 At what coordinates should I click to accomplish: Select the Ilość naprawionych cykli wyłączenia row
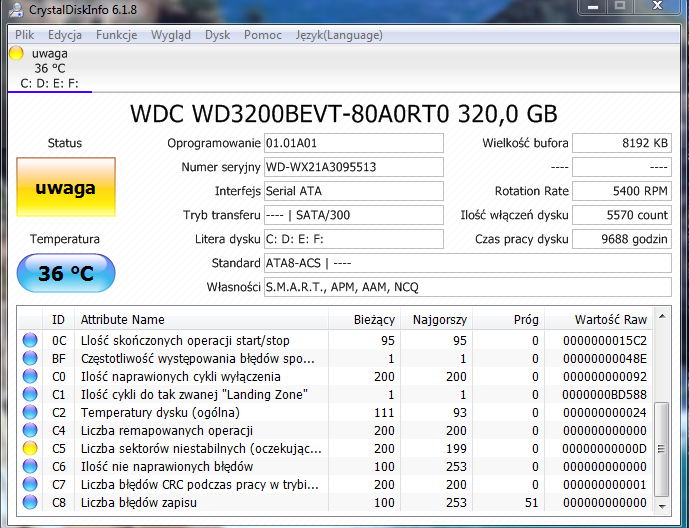coord(335,376)
